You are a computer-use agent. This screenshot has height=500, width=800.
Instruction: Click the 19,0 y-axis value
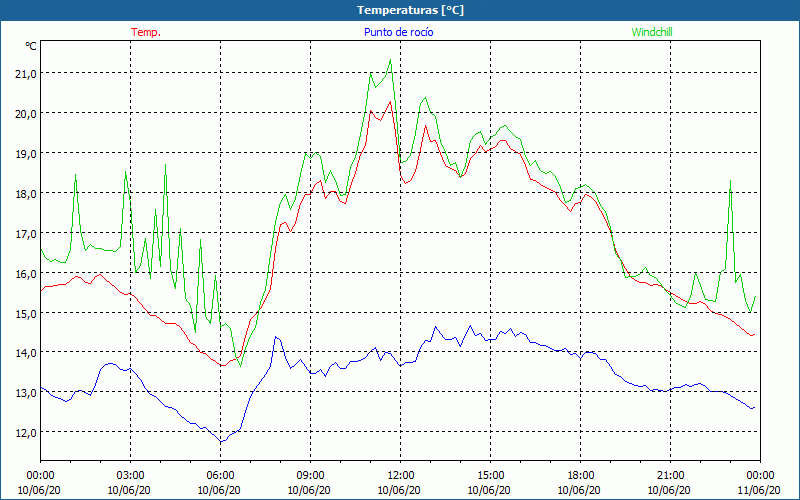(26, 154)
